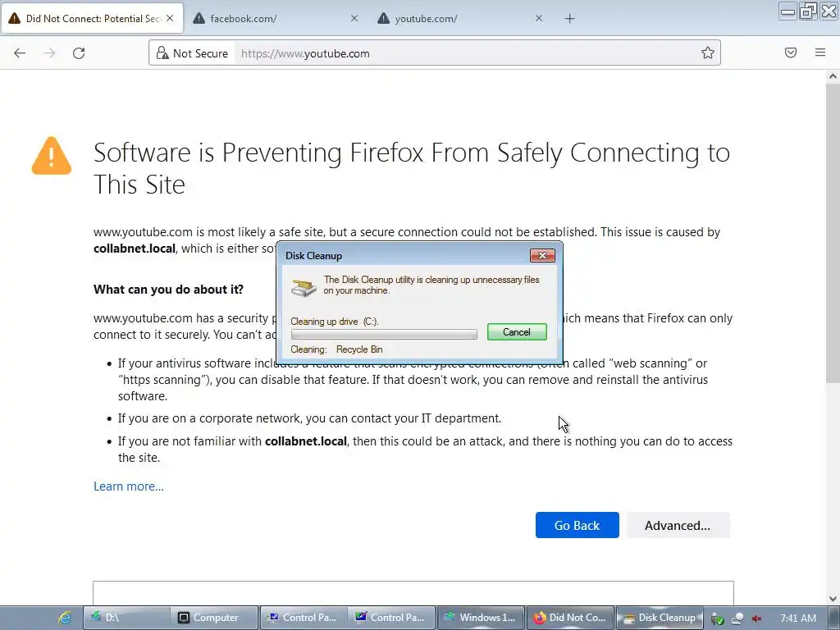840x630 pixels.
Task: Click the Safely Remove Hardware tray icon
Action: tap(717, 619)
